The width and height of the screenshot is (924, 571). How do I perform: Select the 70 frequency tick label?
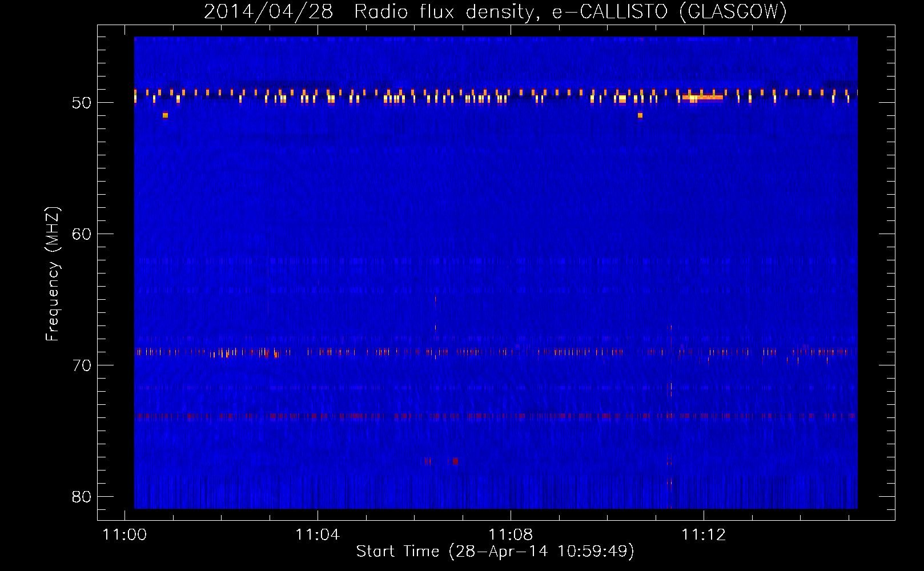tap(82, 365)
